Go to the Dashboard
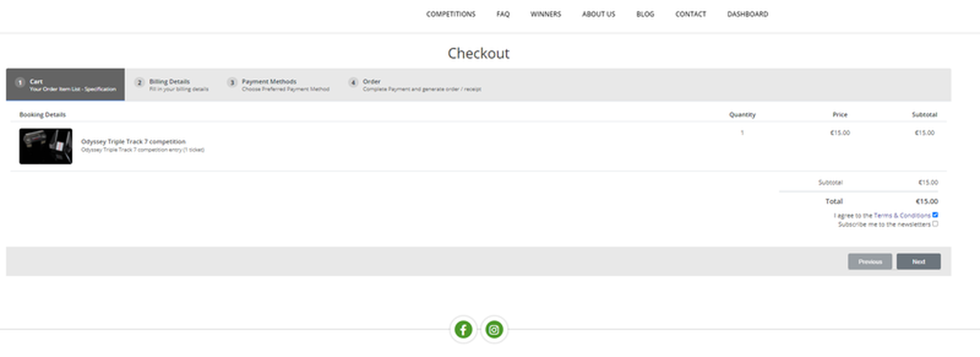 [748, 14]
